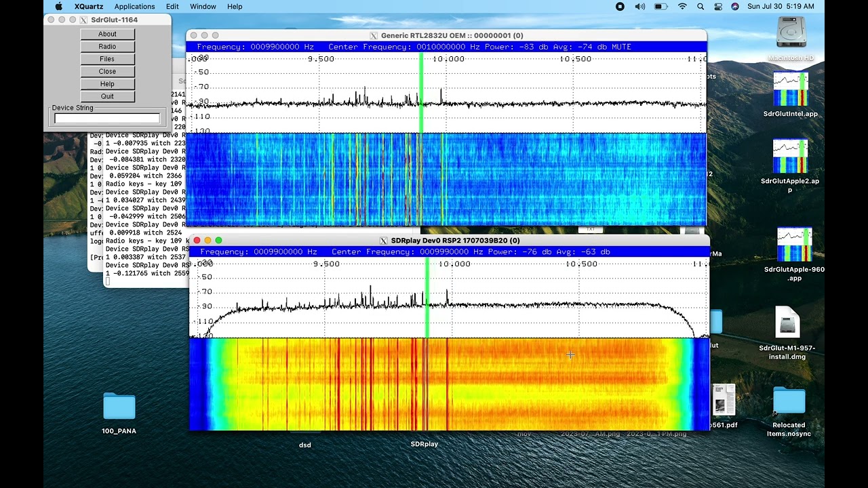Click the SDRplay Dev0 RSP2 window title

[x=455, y=241]
